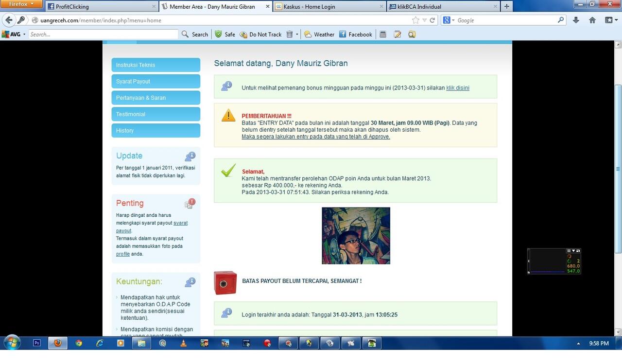
Task: Open a new tab with the plus button
Action: 507,6
